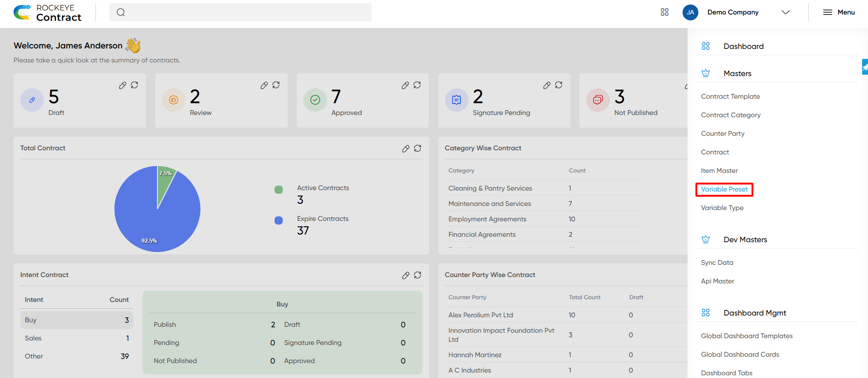Image resolution: width=868 pixels, height=378 pixels.
Task: Click the Employment Agreements row
Action: pos(545,219)
